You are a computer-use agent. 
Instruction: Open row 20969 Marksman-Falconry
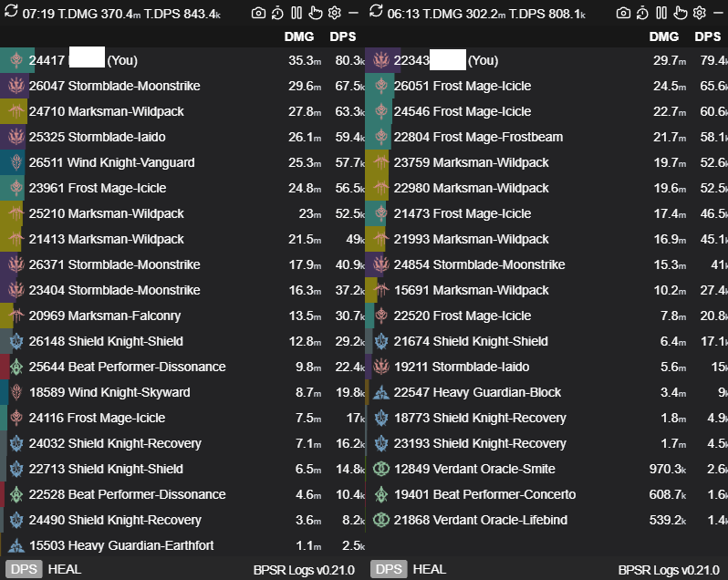click(182, 316)
